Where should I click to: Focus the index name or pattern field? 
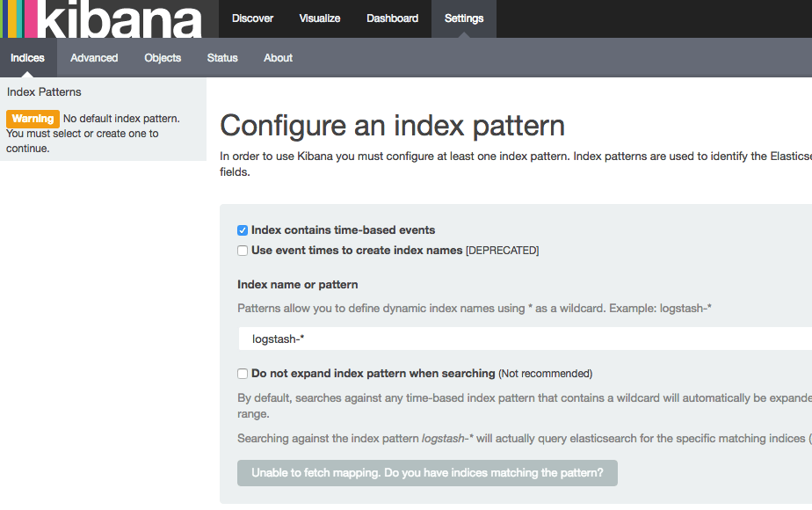pyautogui.click(x=525, y=339)
